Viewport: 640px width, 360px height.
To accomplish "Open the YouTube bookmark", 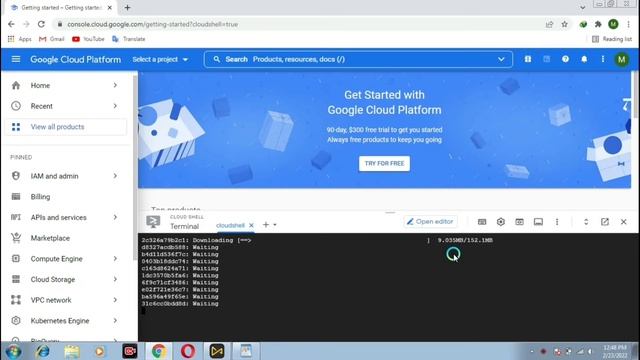I will [x=88, y=39].
